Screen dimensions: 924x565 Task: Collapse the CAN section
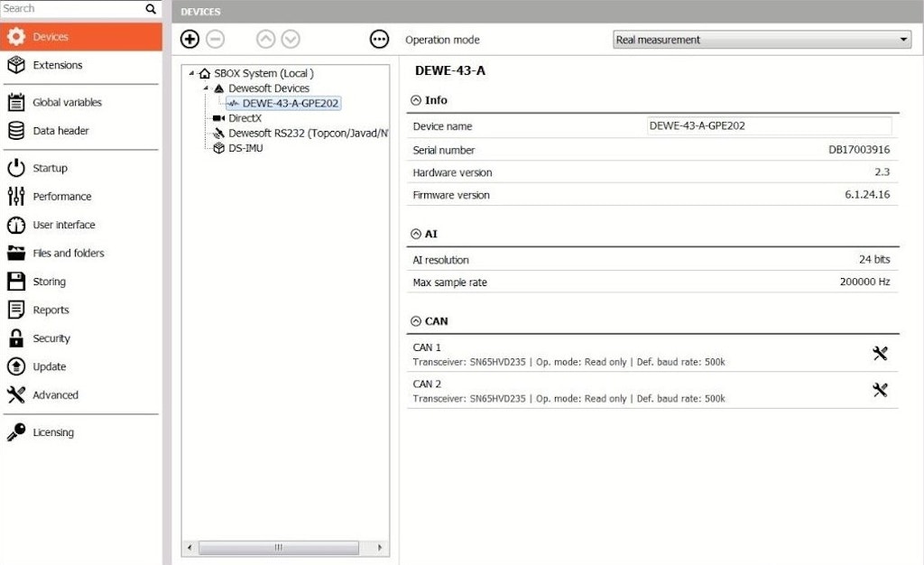(x=416, y=321)
